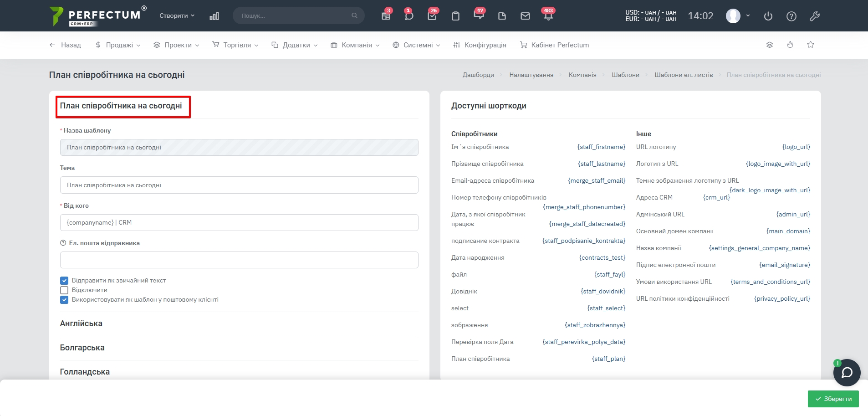Open the notifications bell with 483 badge

coord(548,16)
